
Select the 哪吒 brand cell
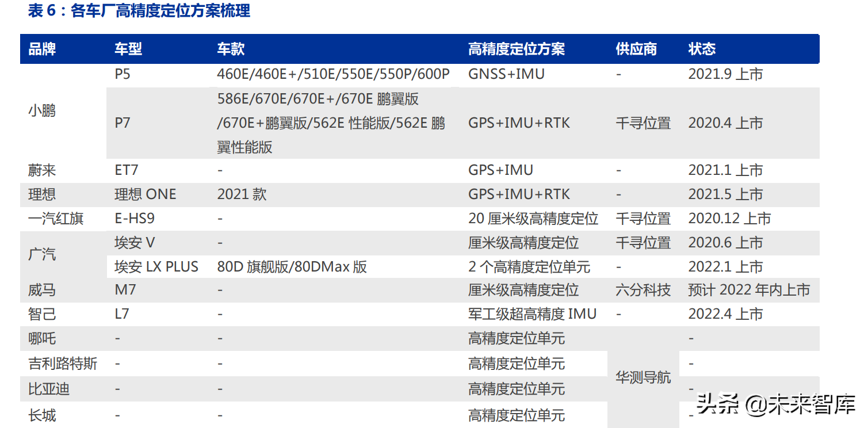(x=42, y=338)
